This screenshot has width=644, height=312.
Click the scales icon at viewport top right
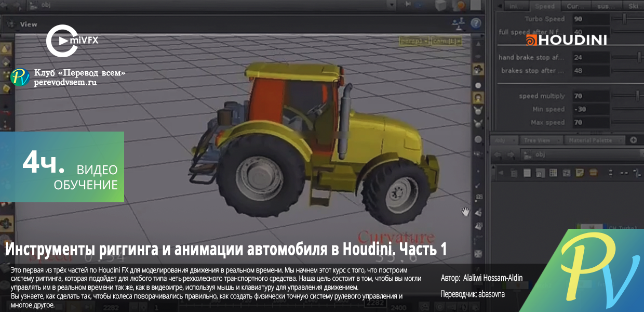459,24
